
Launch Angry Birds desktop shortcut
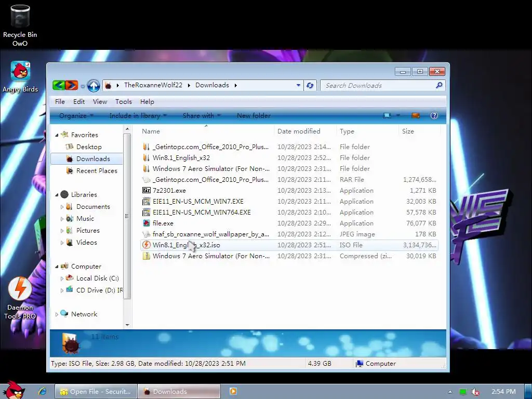pyautogui.click(x=20, y=77)
